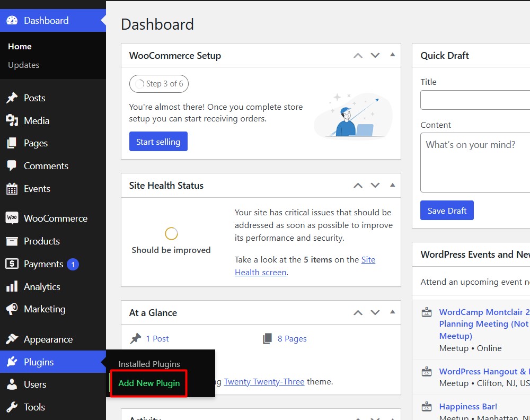Click the Happiness Bar event icon
530x420 pixels.
pos(427,406)
